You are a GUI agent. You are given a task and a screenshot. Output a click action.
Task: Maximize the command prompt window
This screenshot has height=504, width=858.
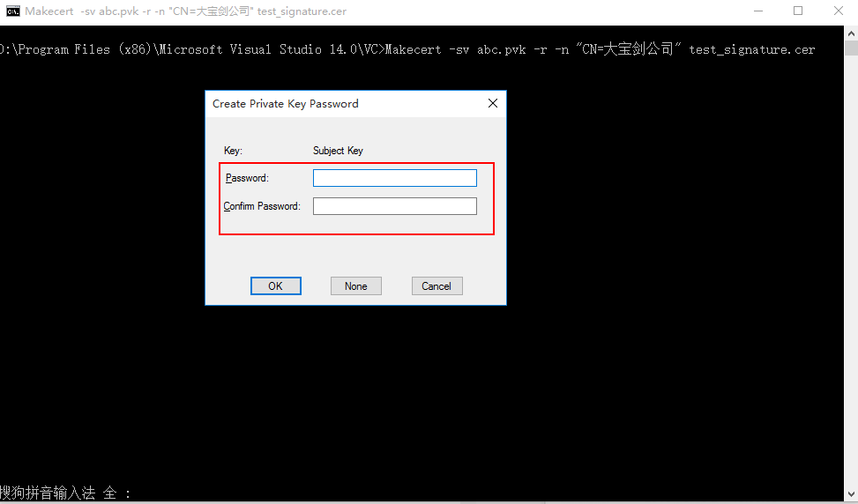798,11
